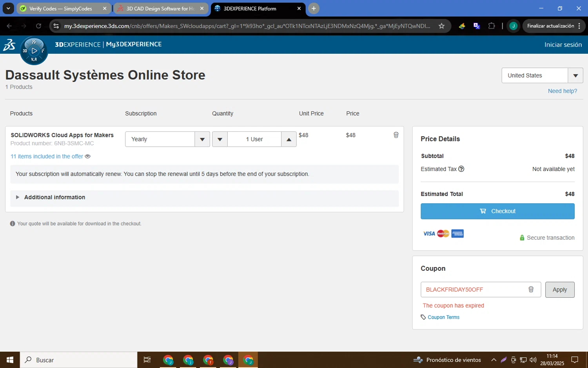588x368 pixels.
Task: Show hidden system tray icons chevron
Action: (494, 360)
